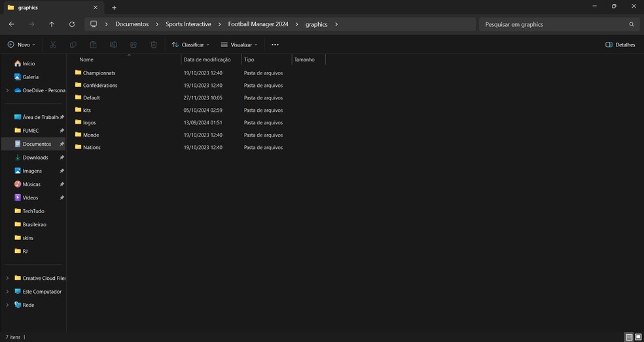Open new tab with plus button
Viewport: 644px width, 342px height.
click(114, 8)
